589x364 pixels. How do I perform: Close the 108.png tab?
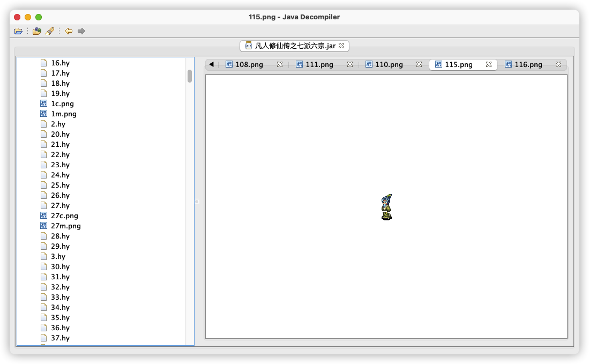279,64
